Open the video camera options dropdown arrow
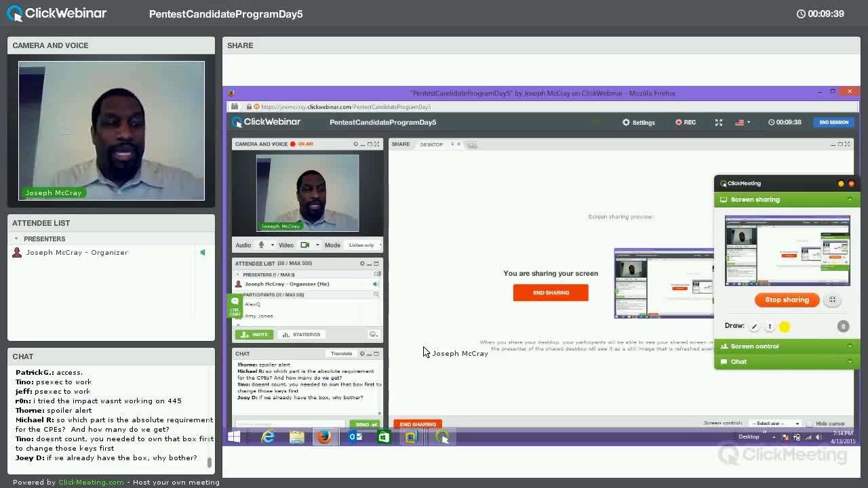The height and width of the screenshot is (488, 868). (x=317, y=245)
